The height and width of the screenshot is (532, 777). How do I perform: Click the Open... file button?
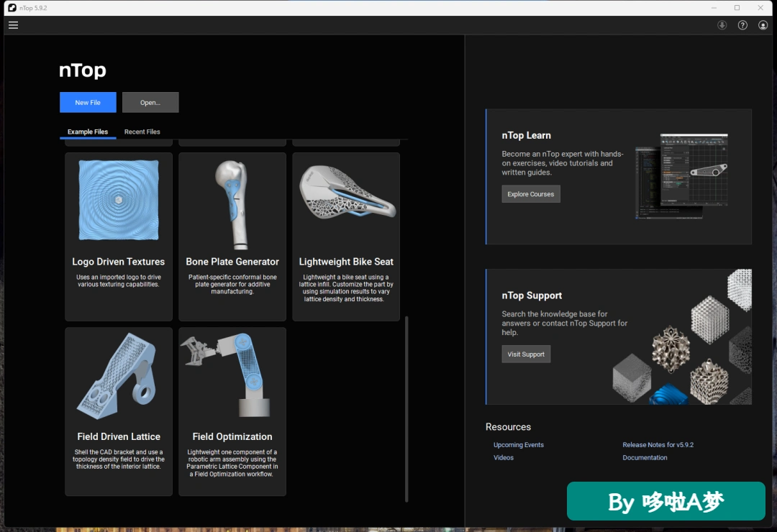pos(150,103)
